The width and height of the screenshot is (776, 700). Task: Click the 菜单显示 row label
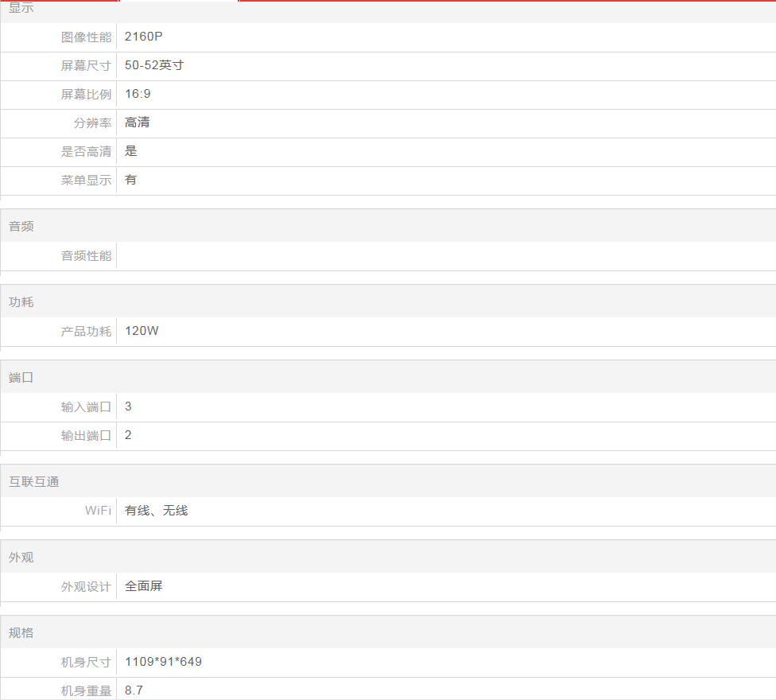tap(86, 181)
